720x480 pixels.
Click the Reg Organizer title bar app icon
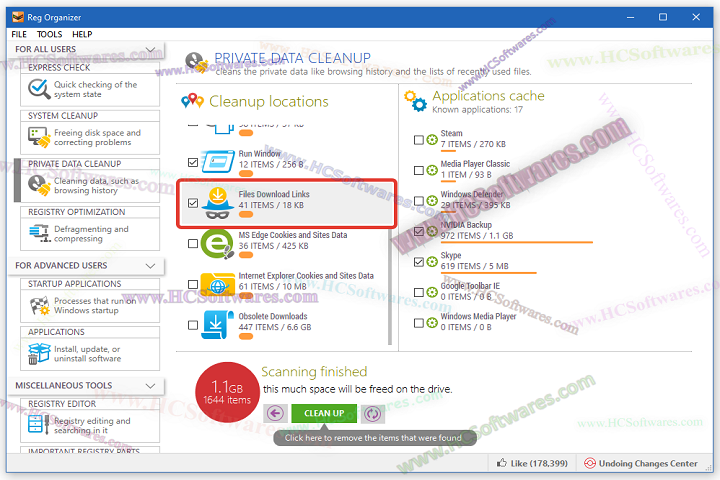17,17
